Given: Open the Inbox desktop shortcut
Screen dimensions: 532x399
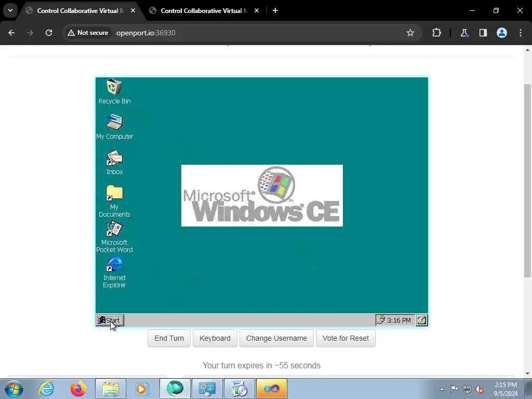Looking at the screenshot, I should coord(114,162).
